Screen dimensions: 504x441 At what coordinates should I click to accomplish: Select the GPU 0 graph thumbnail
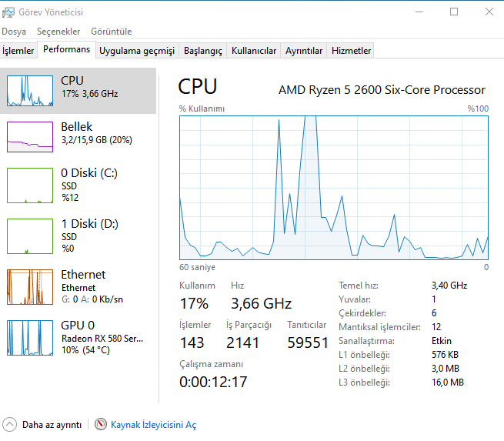[x=30, y=338]
